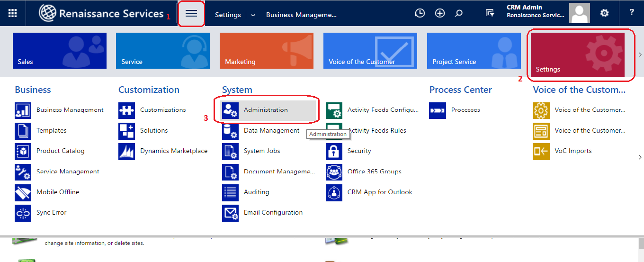This screenshot has height=262, width=644.
Task: Click the Email Configuration envelope icon
Action: (230, 213)
